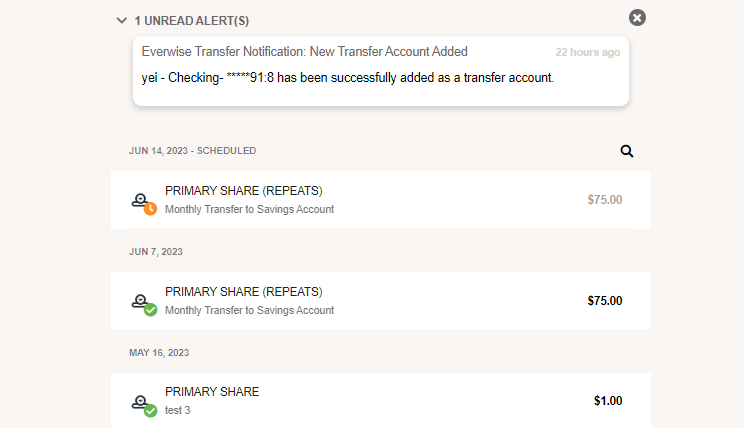Viewport: 744px width, 428px height.
Task: Click May 16 test 3 transfer icon
Action: (144, 405)
